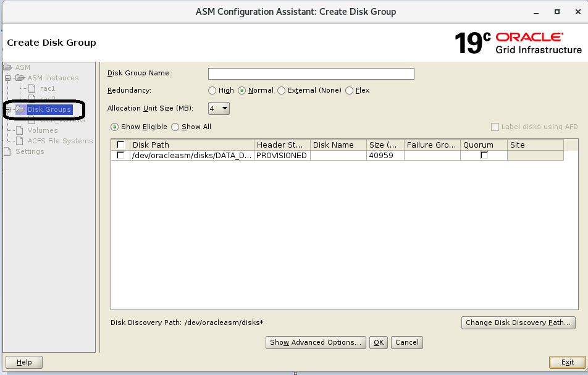Screen dimensions: 588x375
Task: Switch to the Show All option
Action: [176, 126]
